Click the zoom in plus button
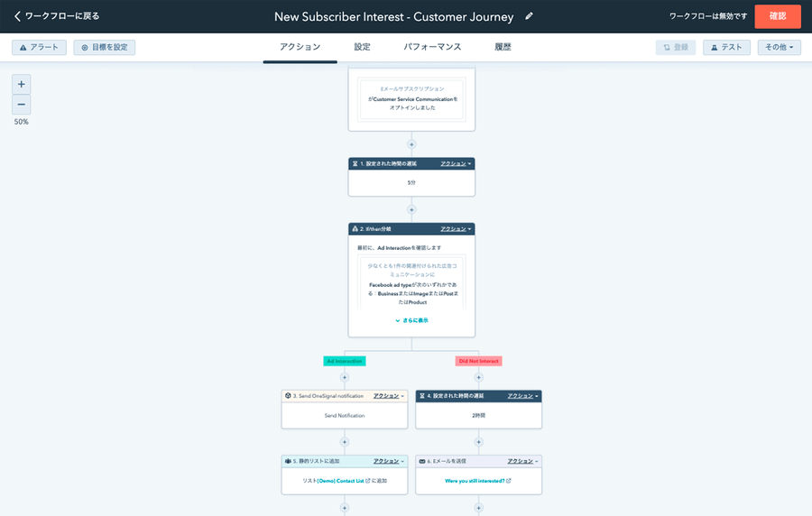 click(x=21, y=84)
